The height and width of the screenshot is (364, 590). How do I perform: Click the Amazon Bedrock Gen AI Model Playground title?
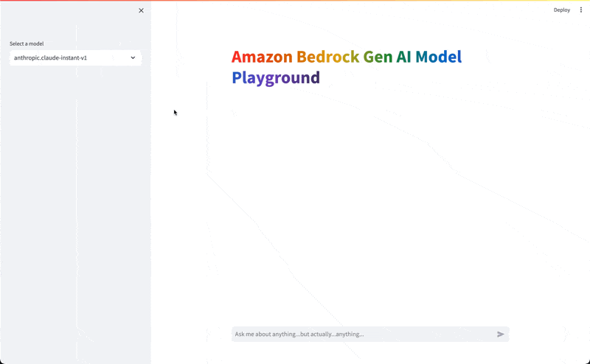[x=347, y=67]
